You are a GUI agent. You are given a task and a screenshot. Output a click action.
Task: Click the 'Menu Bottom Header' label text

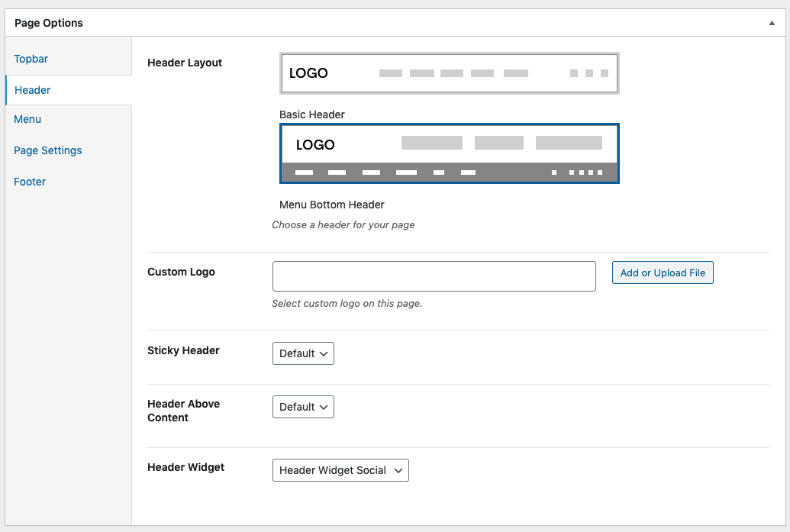(x=332, y=205)
